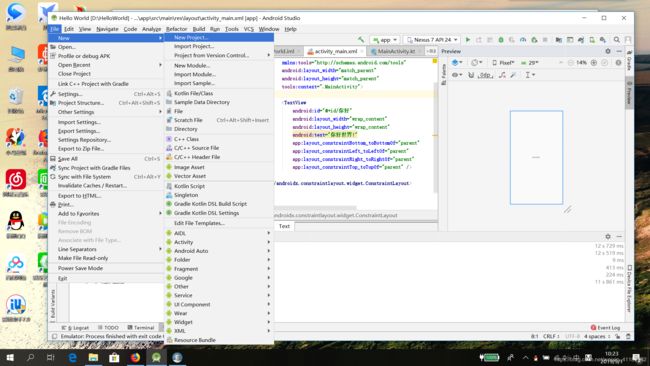Click the phone layout preview thumbnail
Screen dimensions: 650x366
[536, 158]
